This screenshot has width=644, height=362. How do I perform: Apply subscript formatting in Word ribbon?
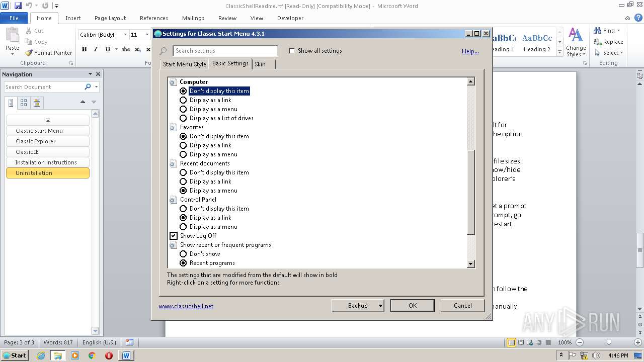[x=138, y=49]
